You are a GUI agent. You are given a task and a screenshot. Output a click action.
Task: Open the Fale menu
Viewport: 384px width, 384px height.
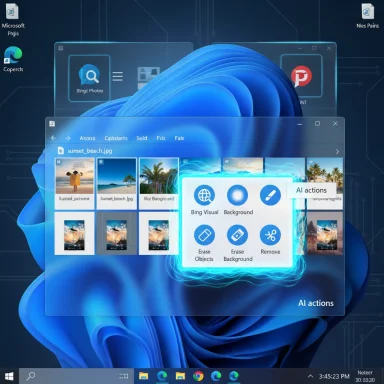179,138
